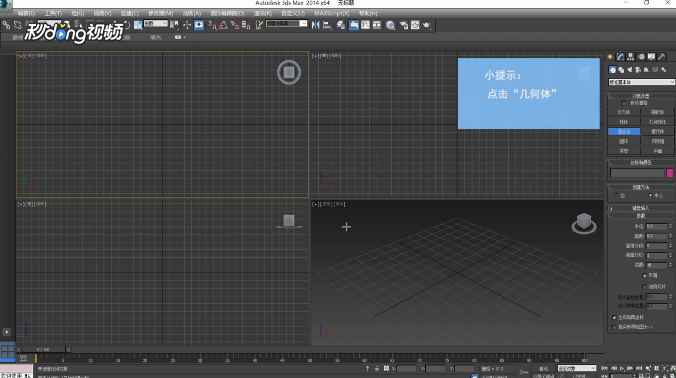This screenshot has width=676, height=378.
Task: Enable the 启用切片 (Slice On) checkbox
Action: tap(645, 286)
